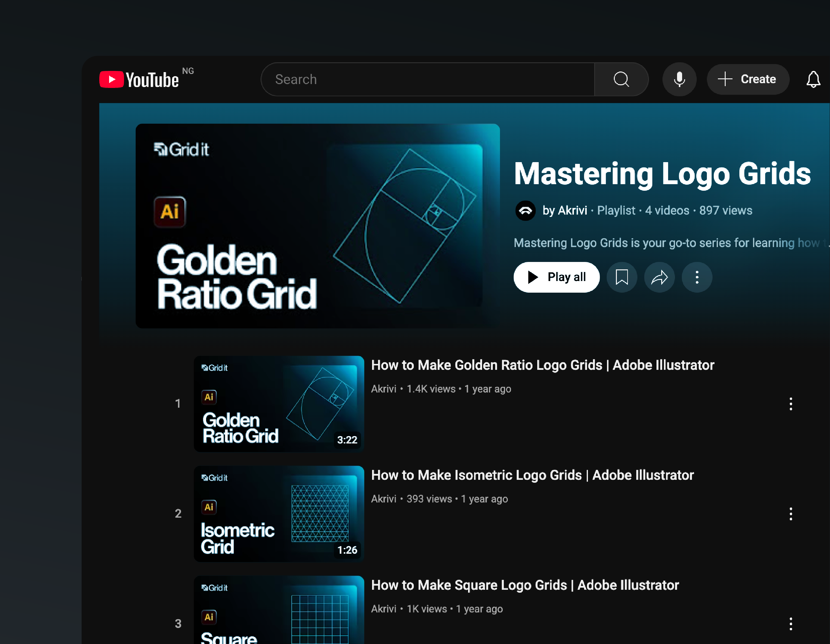Open Square Grid video thumbnail
This screenshot has width=830, height=644.
pos(279,610)
